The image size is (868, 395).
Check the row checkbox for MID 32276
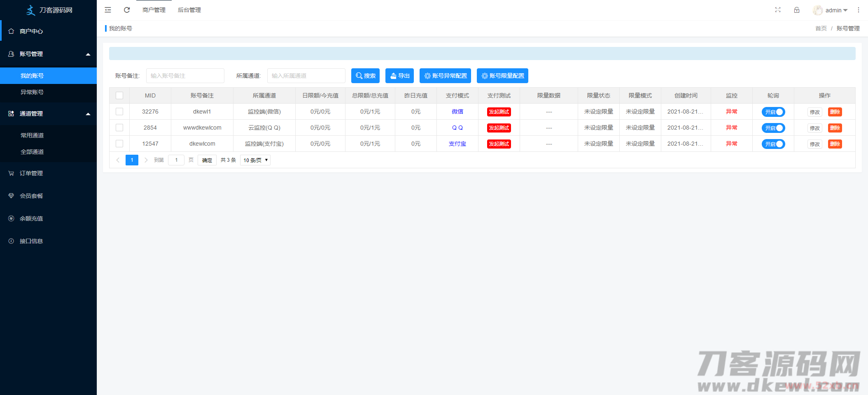click(x=119, y=112)
